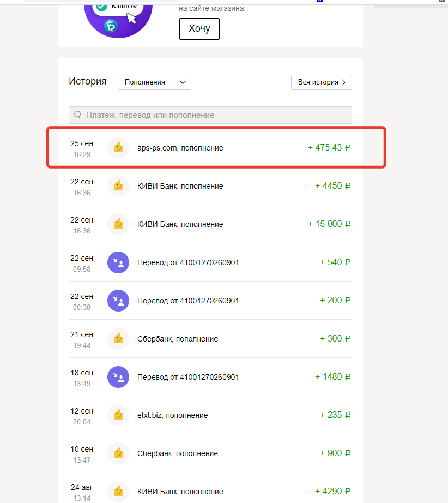Open the aps-ps.com, пополнение entry

pos(180,148)
